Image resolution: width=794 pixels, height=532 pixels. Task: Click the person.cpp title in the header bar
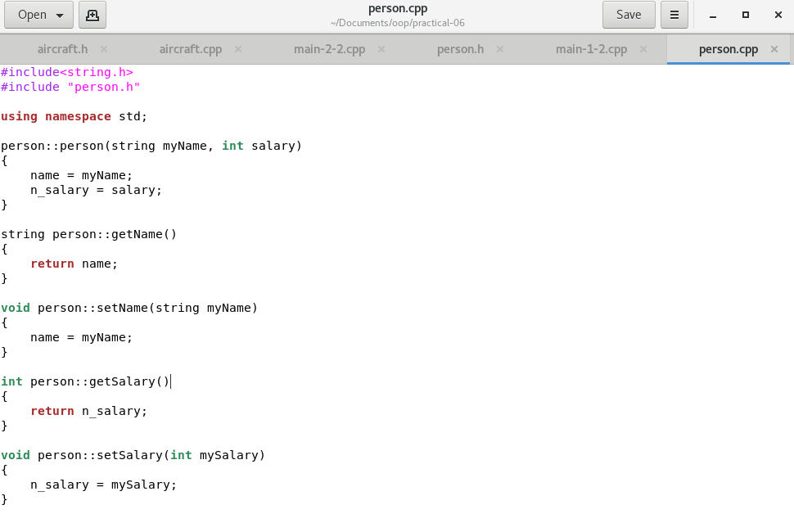coord(397,8)
